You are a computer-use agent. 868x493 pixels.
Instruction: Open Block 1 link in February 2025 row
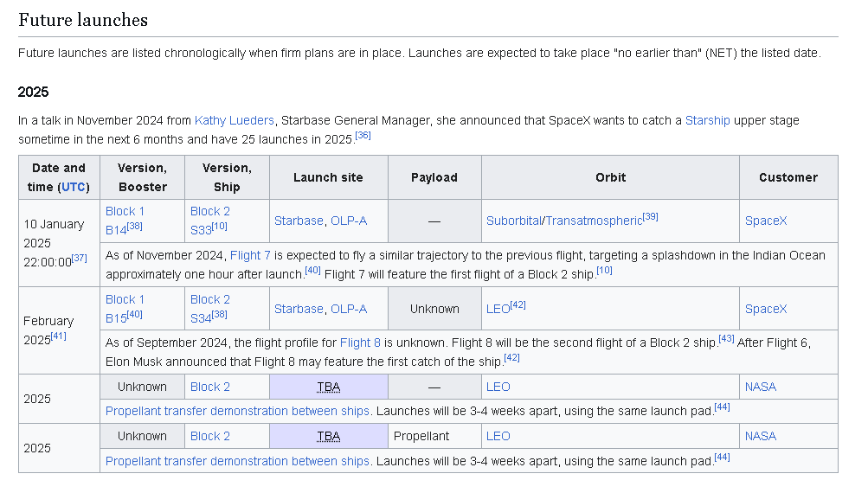125,300
